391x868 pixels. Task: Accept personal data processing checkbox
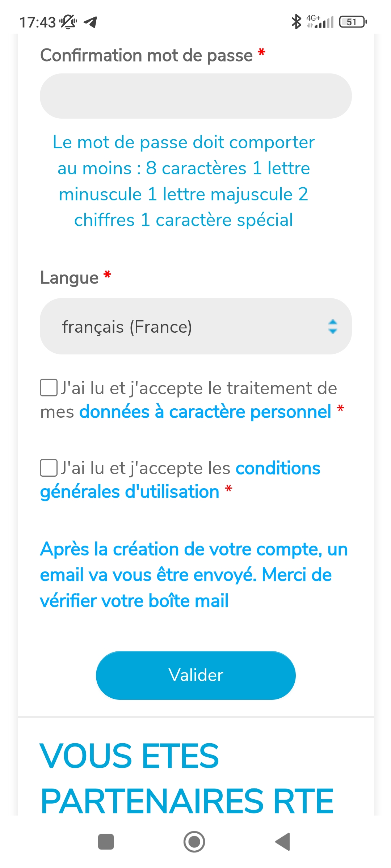coord(49,388)
